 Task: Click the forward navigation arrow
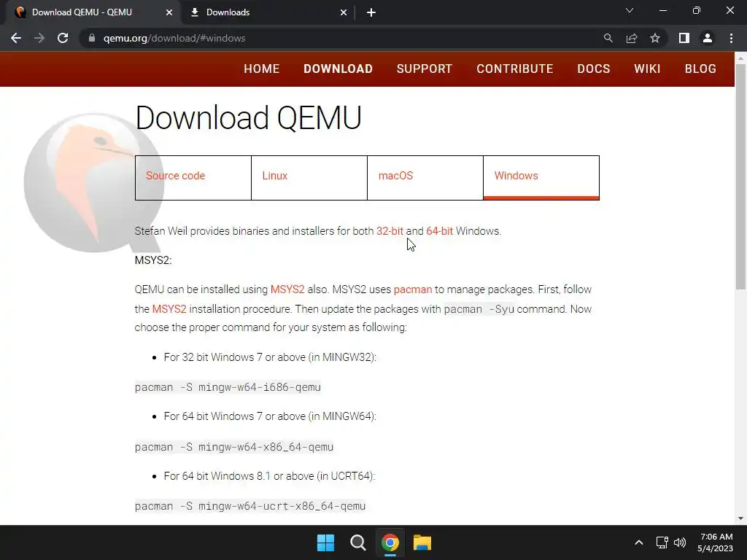tap(39, 38)
